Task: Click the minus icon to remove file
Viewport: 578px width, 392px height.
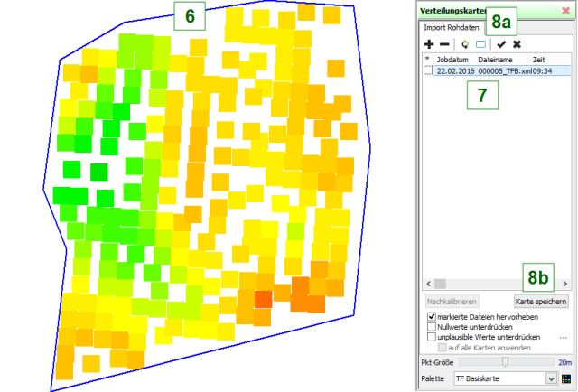Action: click(444, 43)
